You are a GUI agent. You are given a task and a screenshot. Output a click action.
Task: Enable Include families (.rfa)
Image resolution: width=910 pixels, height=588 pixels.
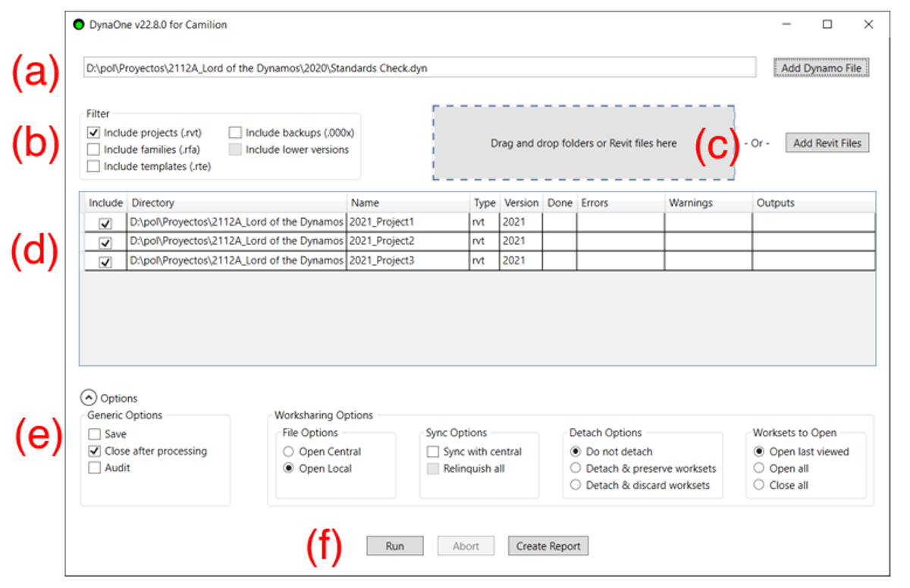tap(93, 149)
